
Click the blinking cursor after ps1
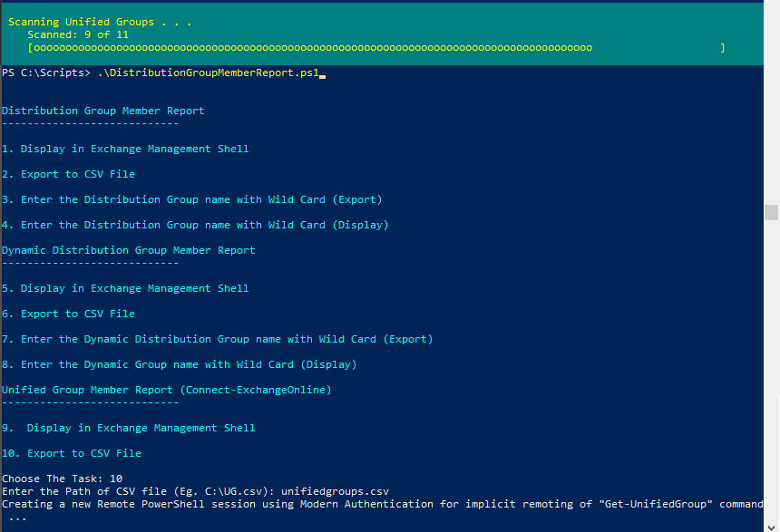coord(322,76)
